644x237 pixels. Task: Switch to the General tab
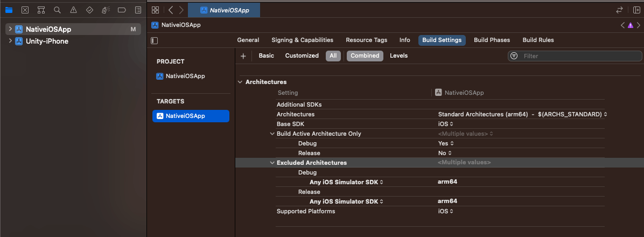coord(248,40)
